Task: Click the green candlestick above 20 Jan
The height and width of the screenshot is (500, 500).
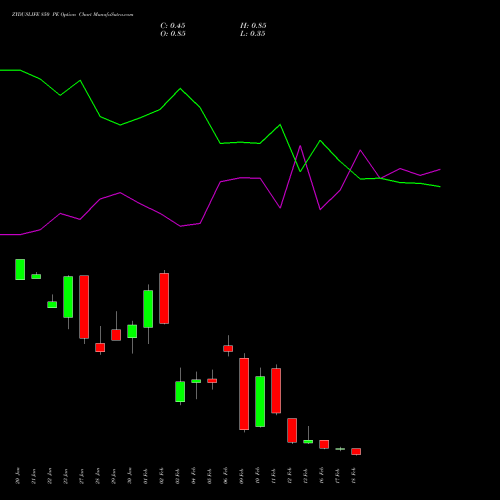Action: (20, 269)
